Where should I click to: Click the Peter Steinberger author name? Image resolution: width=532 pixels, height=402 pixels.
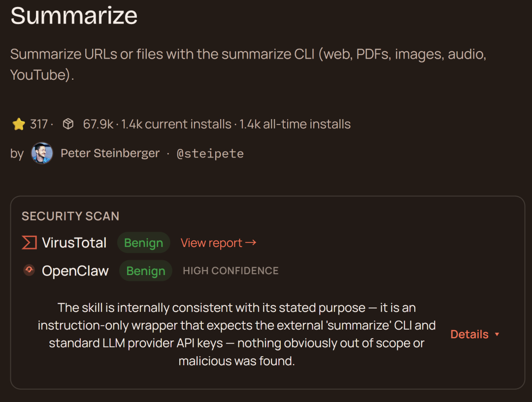pos(110,154)
